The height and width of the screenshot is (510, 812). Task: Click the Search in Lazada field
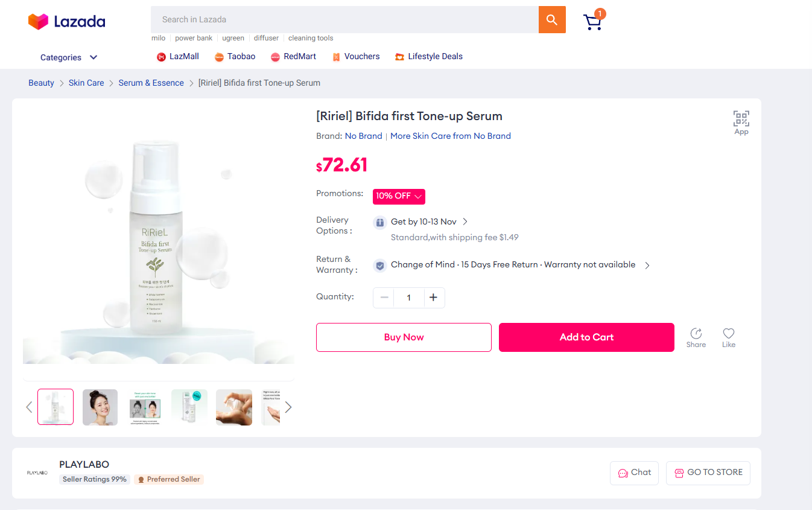click(344, 19)
